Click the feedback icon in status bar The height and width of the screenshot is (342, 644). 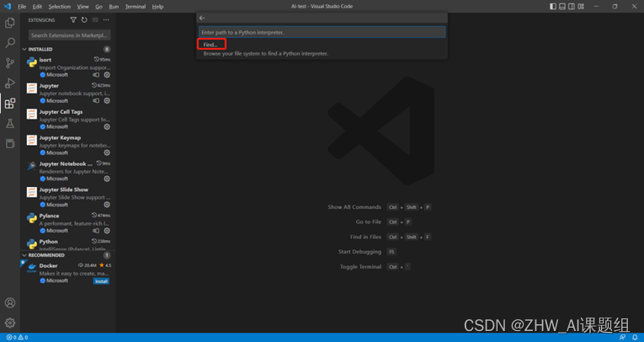(x=623, y=338)
